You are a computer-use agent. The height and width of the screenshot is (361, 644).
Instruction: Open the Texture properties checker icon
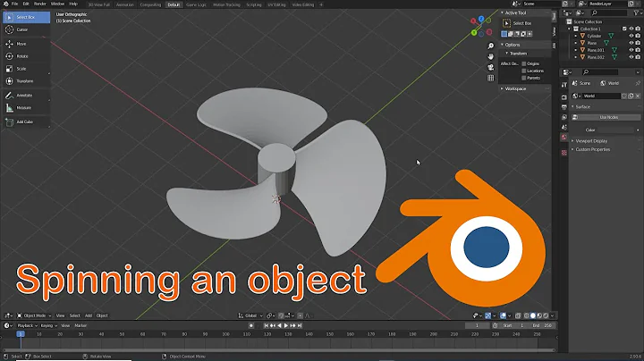(563, 153)
